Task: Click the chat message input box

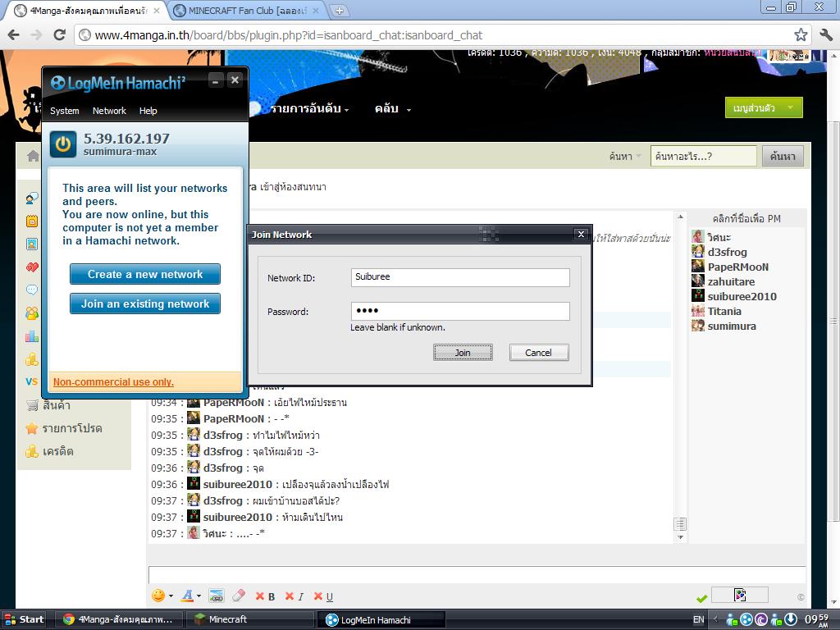Action: click(477, 575)
